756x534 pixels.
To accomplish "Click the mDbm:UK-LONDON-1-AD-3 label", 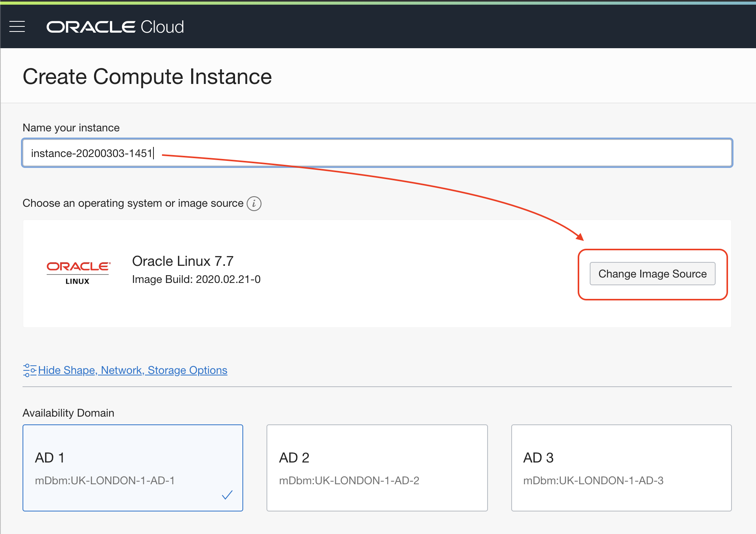I will click(593, 481).
